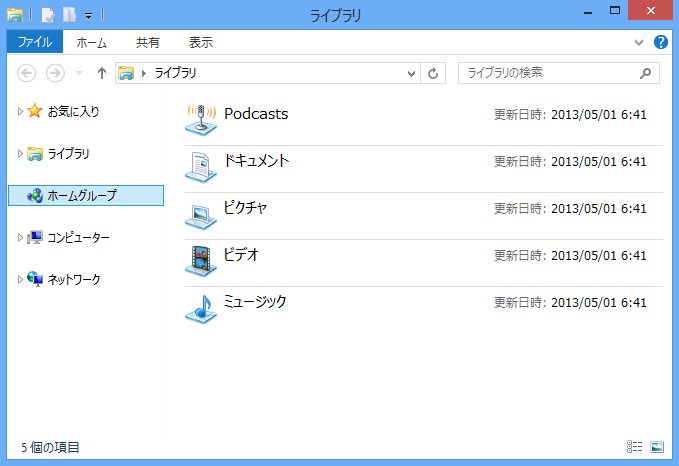
Task: Select お気に入り label in navigation pane
Action: pyautogui.click(x=73, y=111)
